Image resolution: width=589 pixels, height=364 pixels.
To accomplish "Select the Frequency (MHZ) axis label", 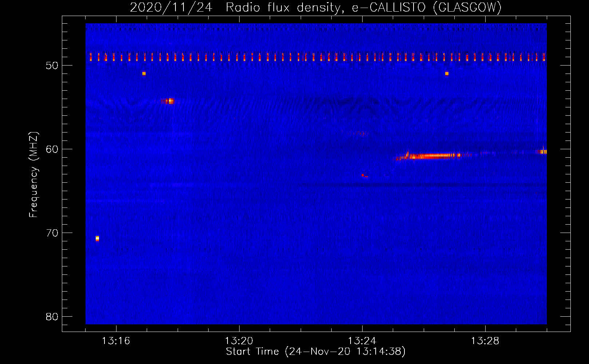I will (33, 175).
